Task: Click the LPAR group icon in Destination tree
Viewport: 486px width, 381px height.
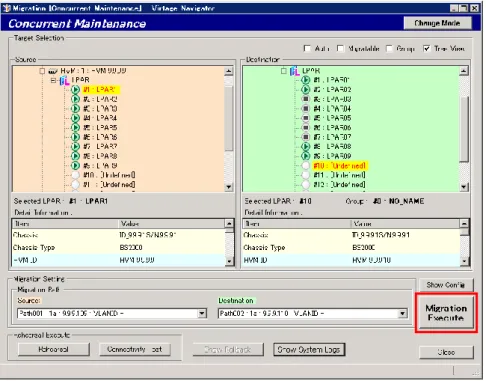Action: [x=295, y=71]
